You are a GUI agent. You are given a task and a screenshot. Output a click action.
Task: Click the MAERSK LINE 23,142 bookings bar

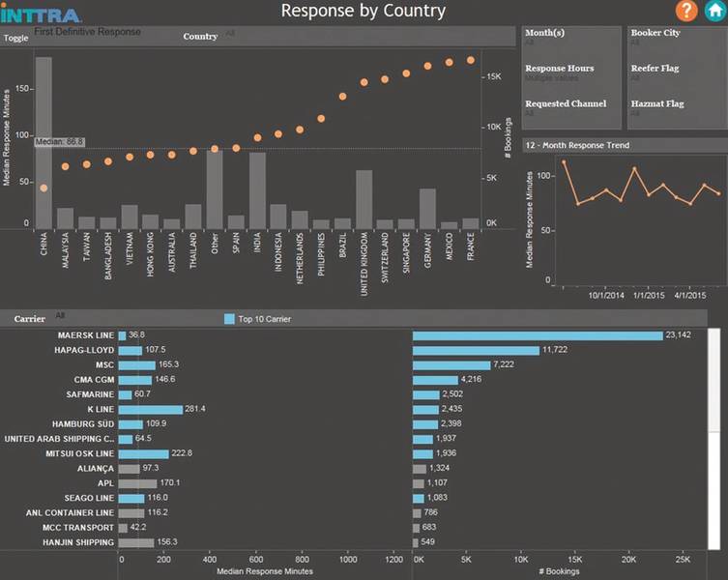click(x=538, y=335)
